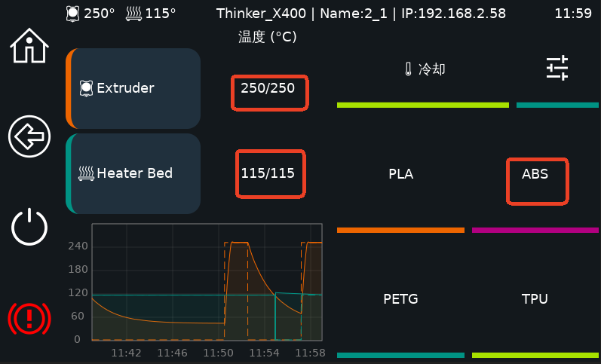This screenshot has height=364, width=601.
Task: Tap the extruder icon showing 250° in top bar
Action: pos(72,14)
